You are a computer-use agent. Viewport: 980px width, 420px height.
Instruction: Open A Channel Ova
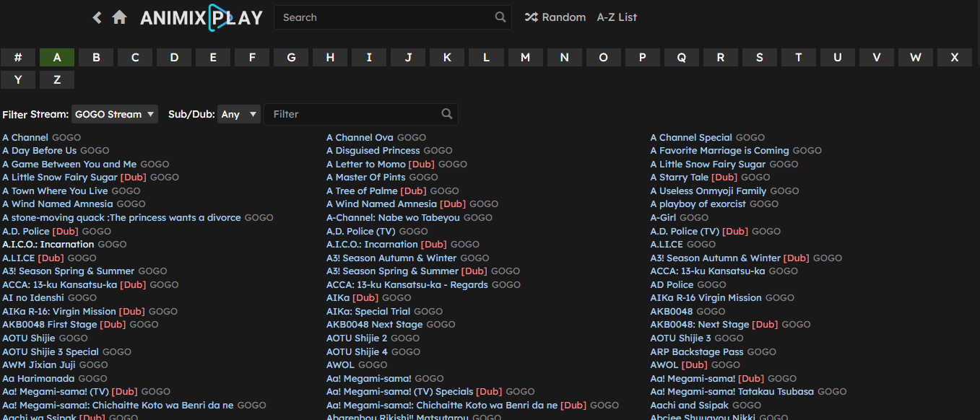point(360,137)
